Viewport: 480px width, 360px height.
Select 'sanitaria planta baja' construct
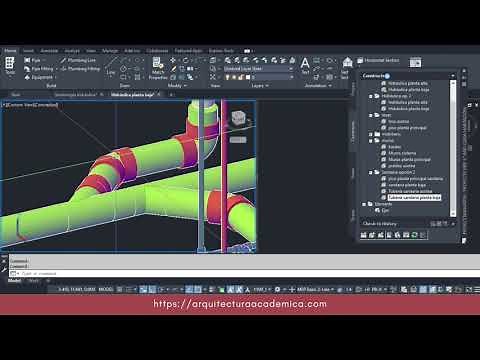(407, 185)
